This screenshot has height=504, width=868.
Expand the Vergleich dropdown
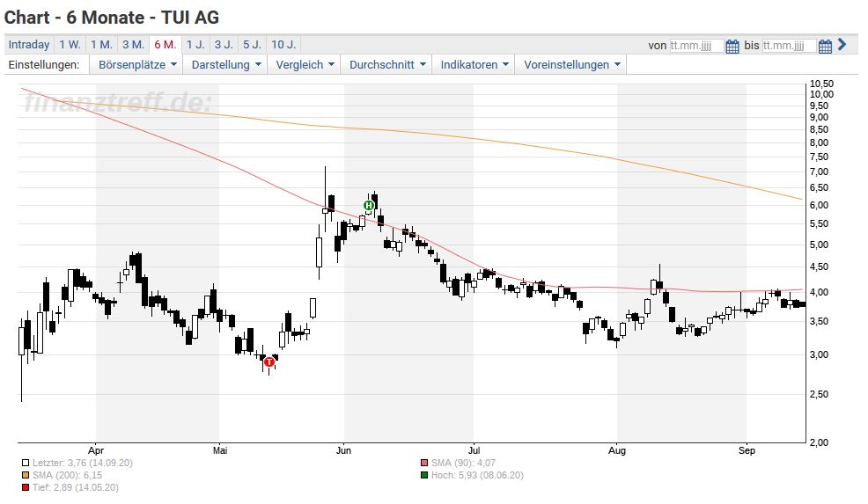(x=305, y=65)
